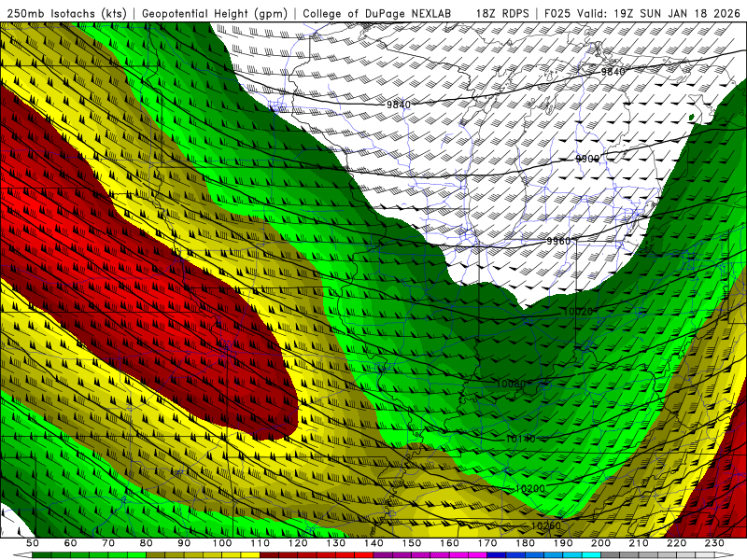This screenshot has height=560, width=747.
Task: Click the 120 value on the color scale
Action: [298, 543]
